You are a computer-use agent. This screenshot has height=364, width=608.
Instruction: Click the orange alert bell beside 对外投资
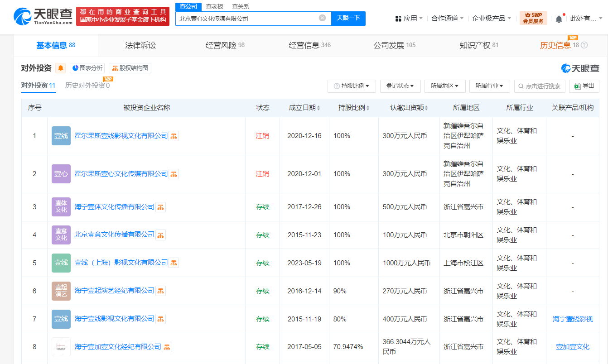click(61, 68)
